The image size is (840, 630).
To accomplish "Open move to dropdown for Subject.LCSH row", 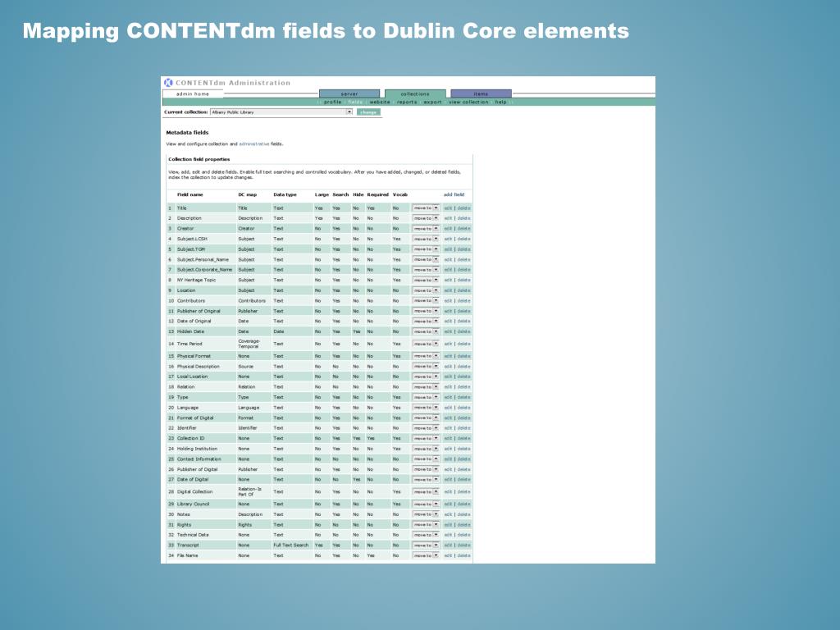I will coord(426,239).
